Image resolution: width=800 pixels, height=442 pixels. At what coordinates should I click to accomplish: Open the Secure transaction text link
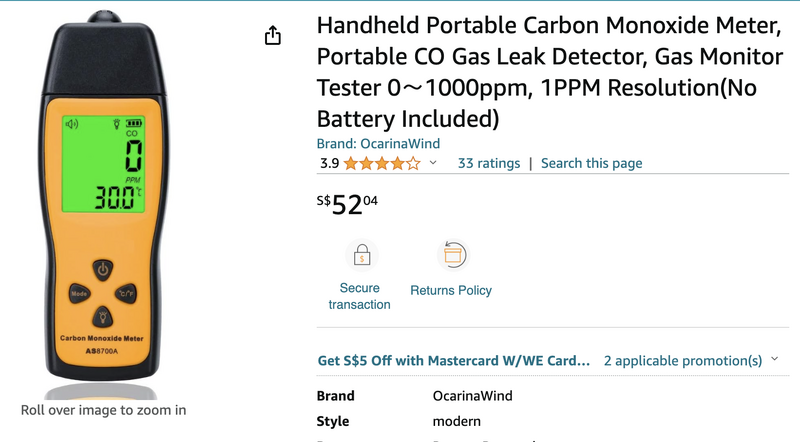pos(359,296)
